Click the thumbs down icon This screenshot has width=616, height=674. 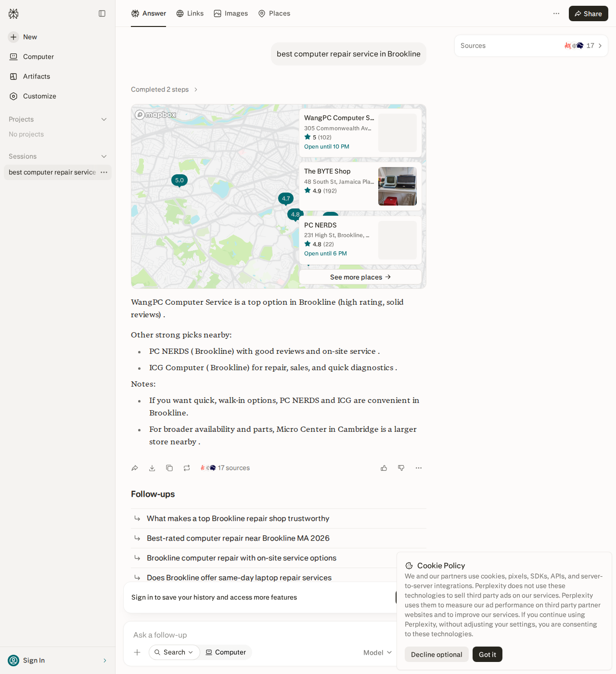(401, 468)
